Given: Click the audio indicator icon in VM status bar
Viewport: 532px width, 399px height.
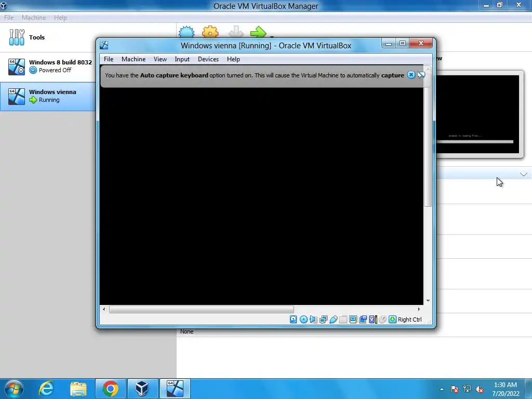Looking at the screenshot, I should pos(313,320).
